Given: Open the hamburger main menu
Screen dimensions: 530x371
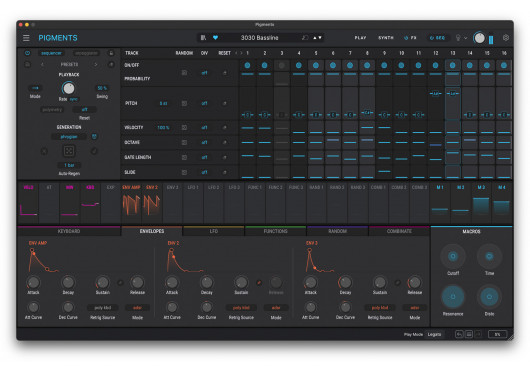Looking at the screenshot, I should (x=26, y=38).
